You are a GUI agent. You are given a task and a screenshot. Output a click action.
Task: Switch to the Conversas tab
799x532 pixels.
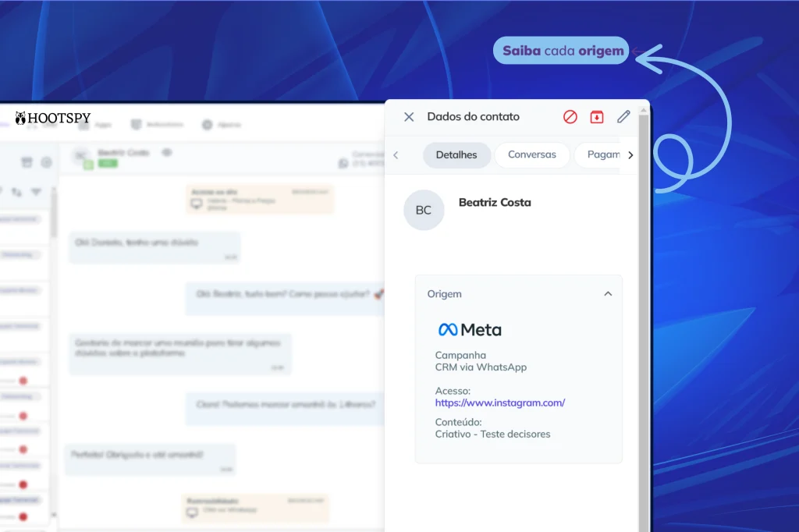(x=532, y=155)
